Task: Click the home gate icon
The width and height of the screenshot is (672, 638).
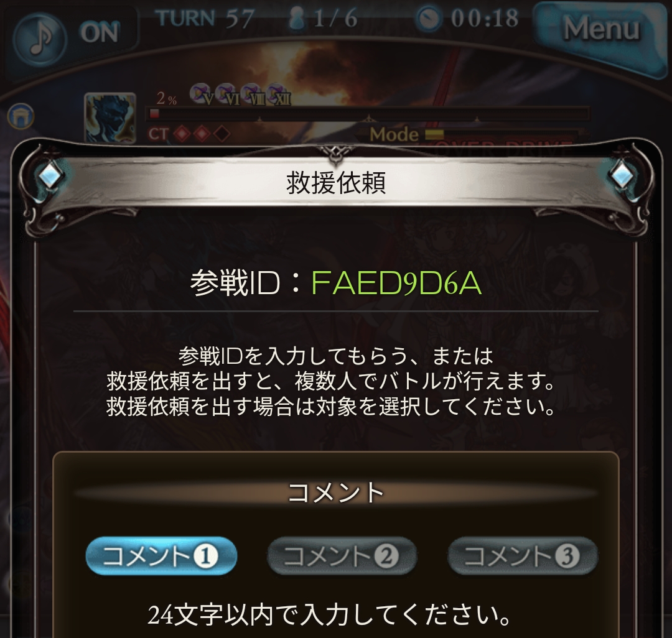Action: [x=21, y=116]
